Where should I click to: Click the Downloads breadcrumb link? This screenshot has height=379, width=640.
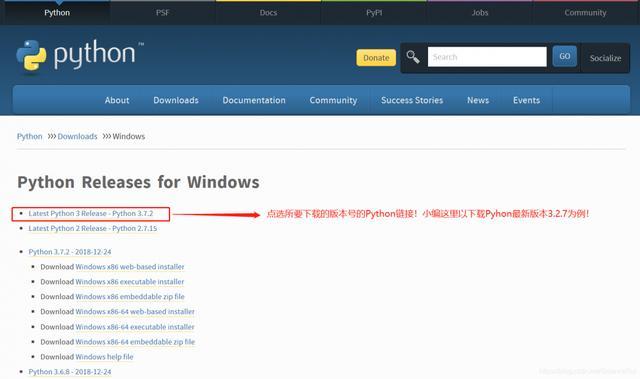point(77,136)
